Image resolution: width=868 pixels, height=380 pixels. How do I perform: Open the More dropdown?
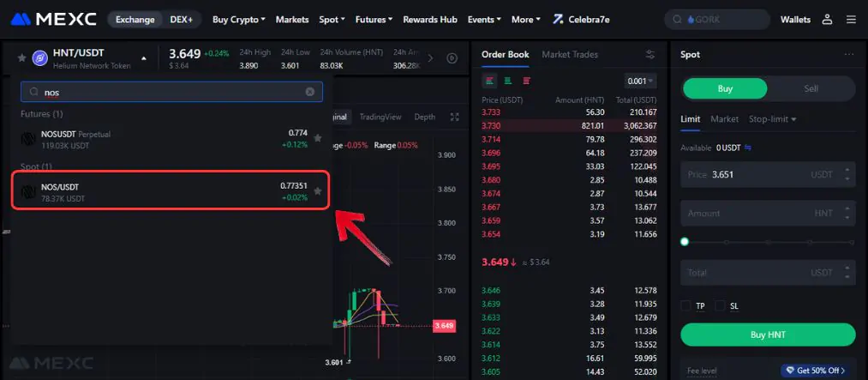(526, 20)
